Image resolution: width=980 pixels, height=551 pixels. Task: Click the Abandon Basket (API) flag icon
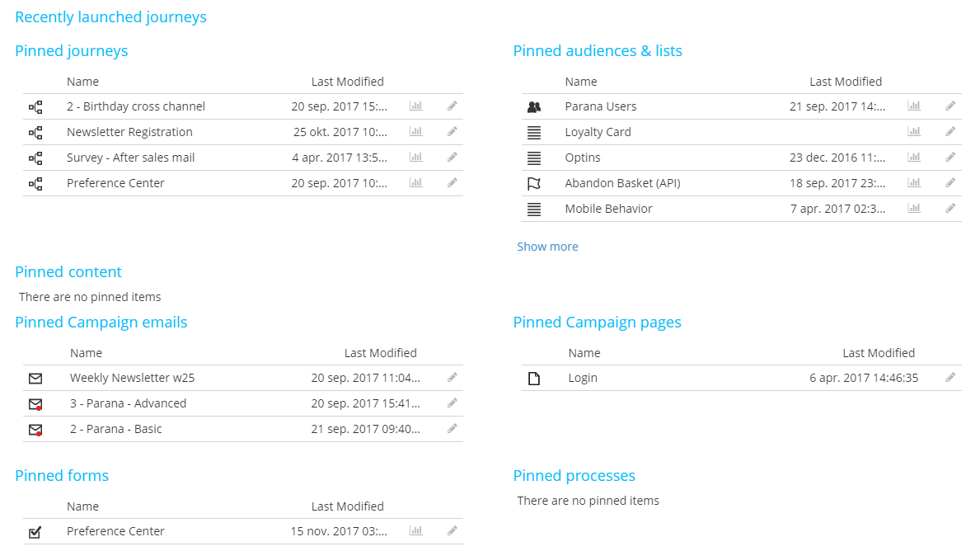pos(534,183)
